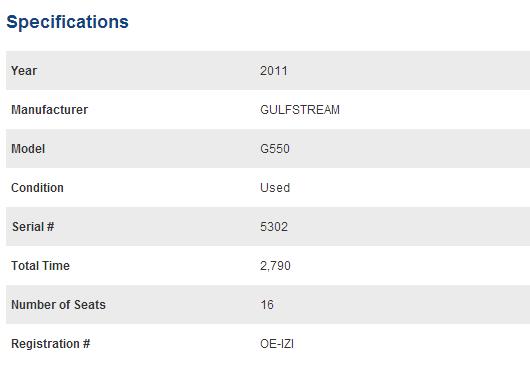Select the Model label
530x378 pixels.
[x=28, y=149]
